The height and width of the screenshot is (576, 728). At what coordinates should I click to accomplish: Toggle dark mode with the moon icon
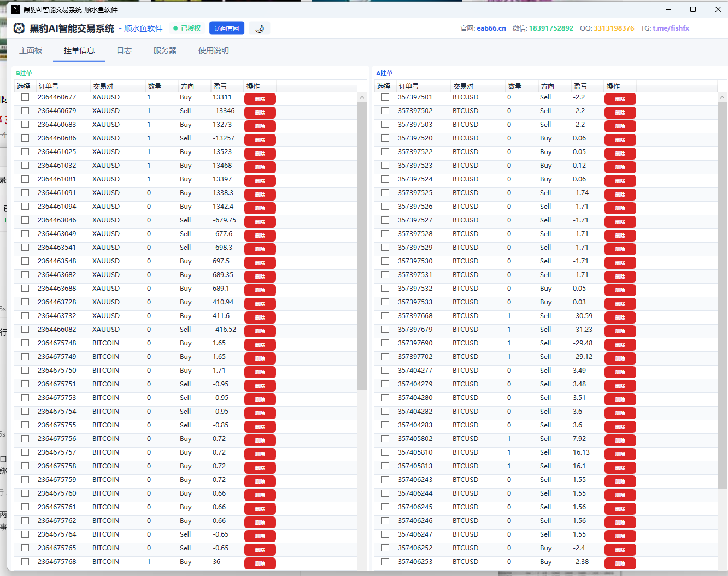click(260, 28)
